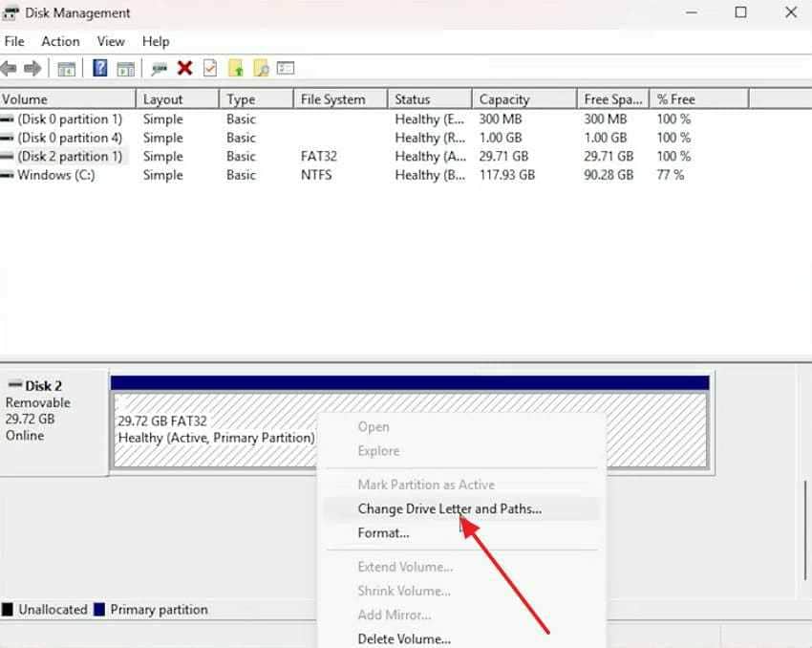Image resolution: width=812 pixels, height=648 pixels.
Task: Maximize the Disk Management window
Action: (x=740, y=11)
